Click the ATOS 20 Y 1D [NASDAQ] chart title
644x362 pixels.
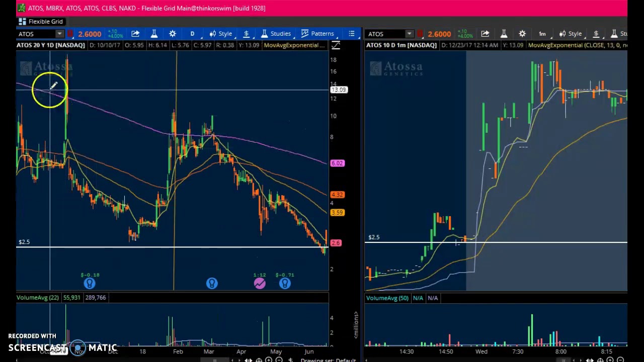click(51, 45)
